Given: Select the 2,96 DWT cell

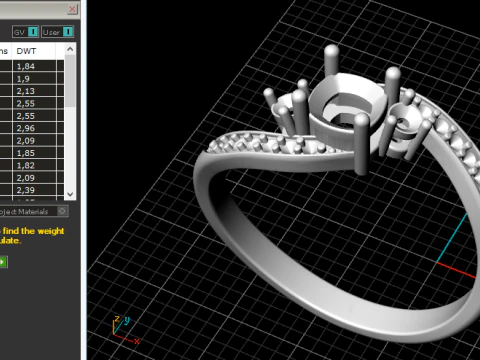Looking at the screenshot, I should (x=34, y=128).
